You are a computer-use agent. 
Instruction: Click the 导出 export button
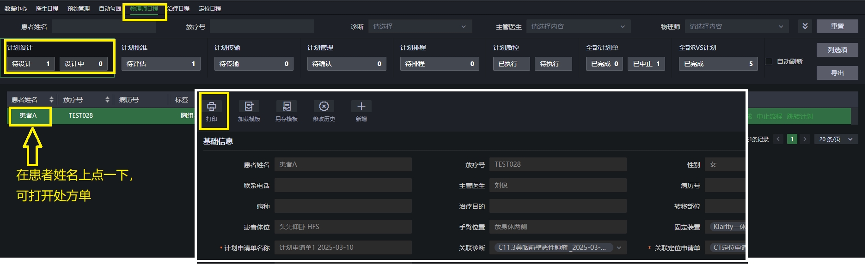837,73
